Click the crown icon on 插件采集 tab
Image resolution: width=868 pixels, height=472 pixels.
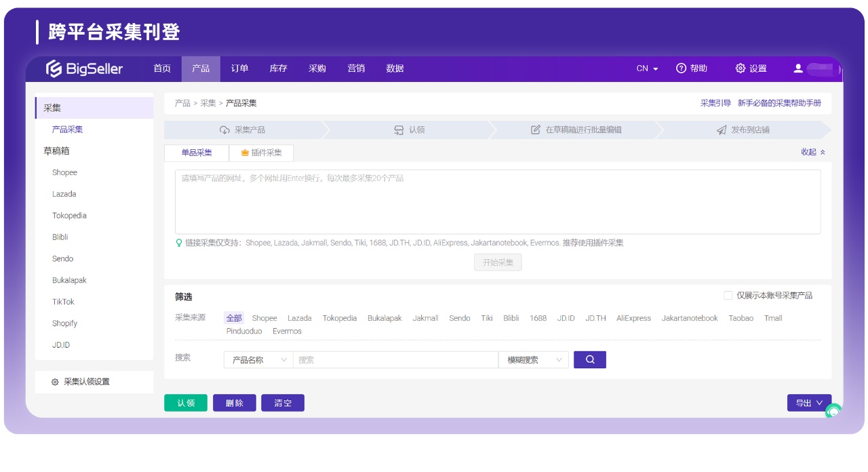(x=244, y=153)
